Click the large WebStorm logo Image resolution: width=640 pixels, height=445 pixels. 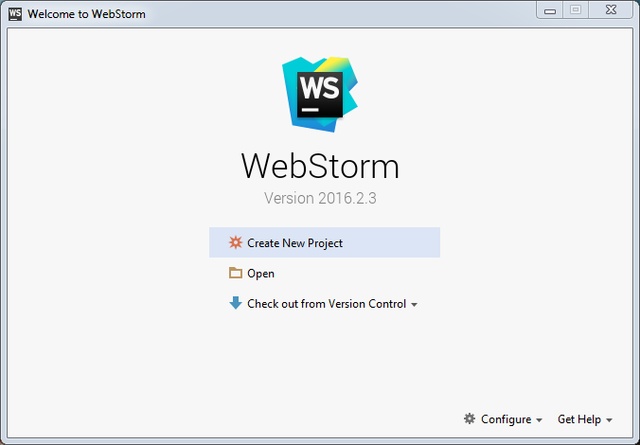pyautogui.click(x=320, y=92)
